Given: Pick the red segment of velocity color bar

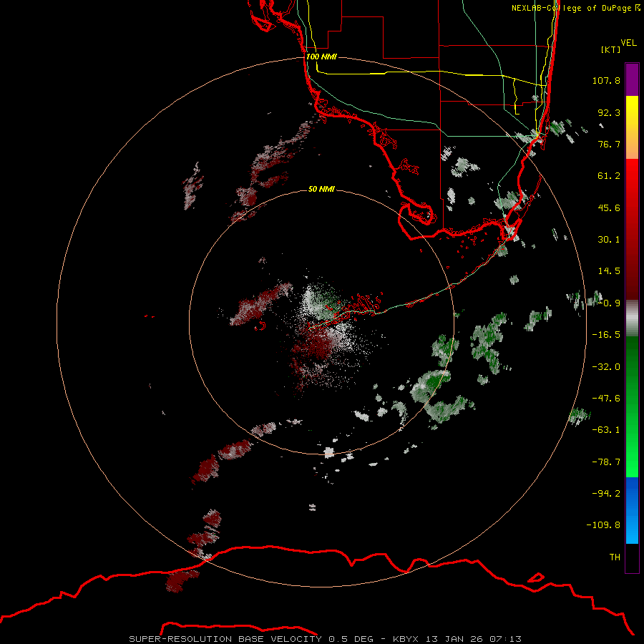Looking at the screenshot, I should coord(632,229).
